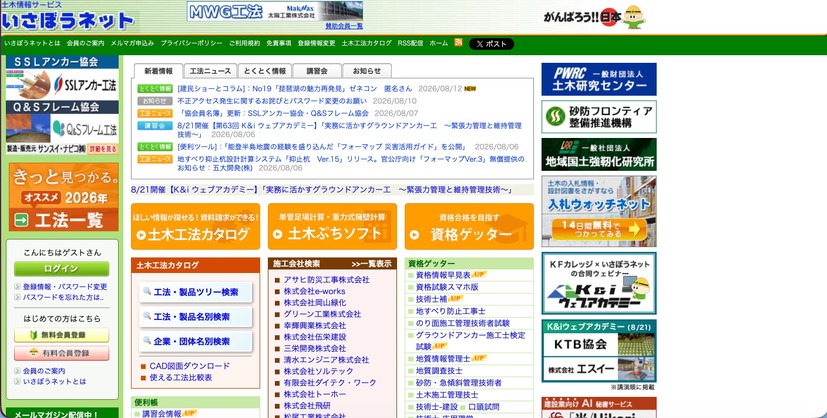The width and height of the screenshot is (827, 418).
Task: Open グリーン工業株式会社 company link
Action: [x=322, y=314]
